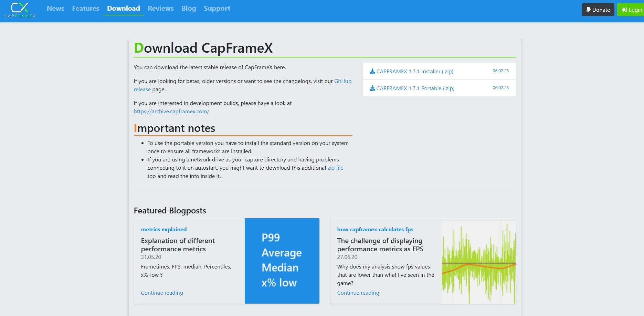The image size is (644, 316).
Task: Click the green frametime graph thumbnail
Action: (479, 261)
